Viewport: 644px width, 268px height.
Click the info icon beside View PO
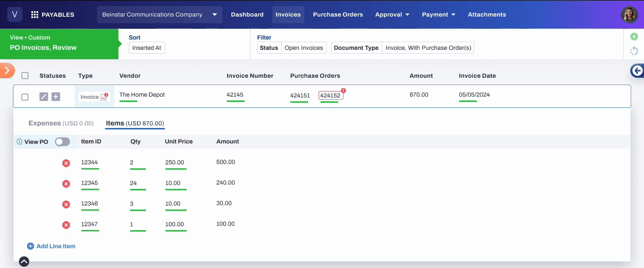(19, 142)
